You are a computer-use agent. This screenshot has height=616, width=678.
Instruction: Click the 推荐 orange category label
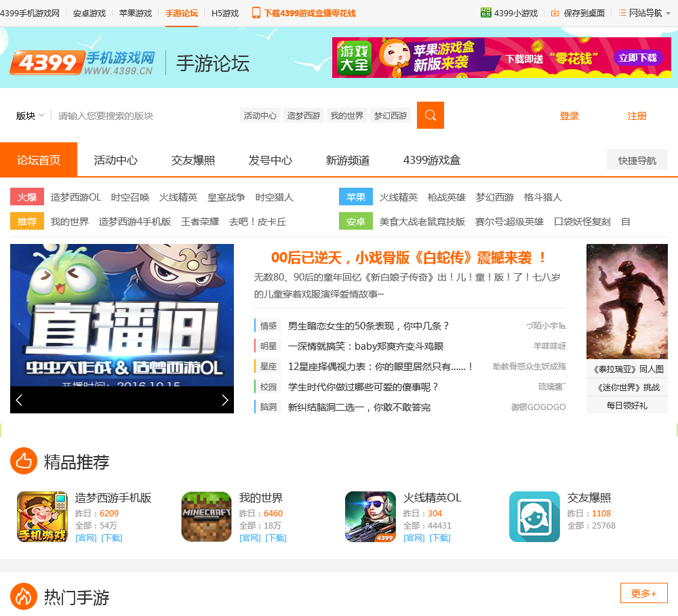point(27,222)
